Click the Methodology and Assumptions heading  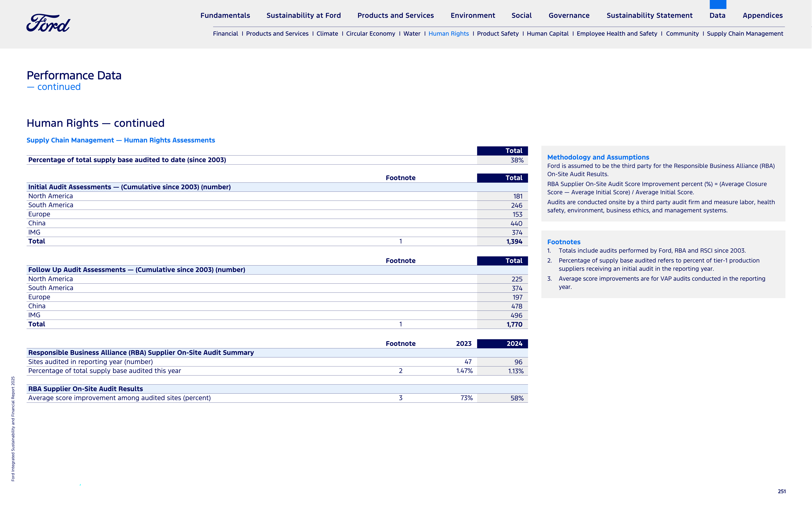598,157
